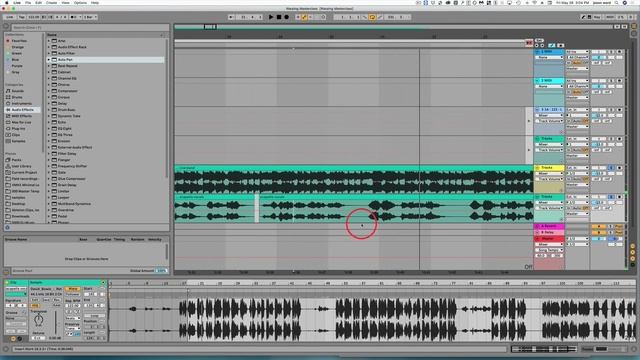640x360 pixels.
Task: Click the clip gain slider in Sample box
Action: click(56, 322)
